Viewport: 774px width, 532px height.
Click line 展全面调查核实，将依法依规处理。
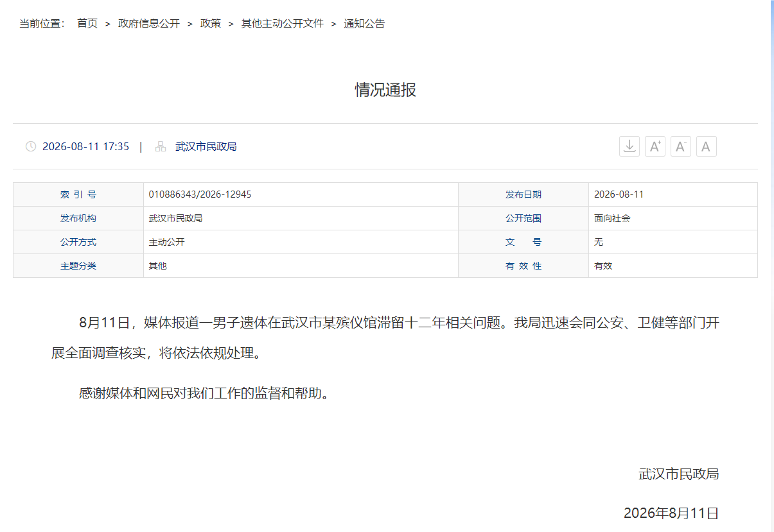tap(157, 354)
